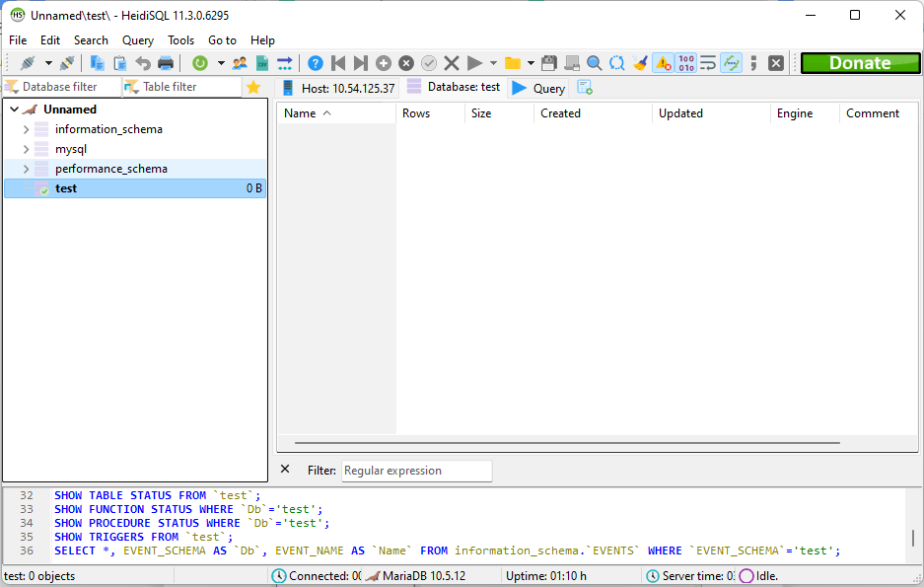Viewport: 924px width, 587px height.
Task: Click the green Donate button
Action: click(x=859, y=63)
